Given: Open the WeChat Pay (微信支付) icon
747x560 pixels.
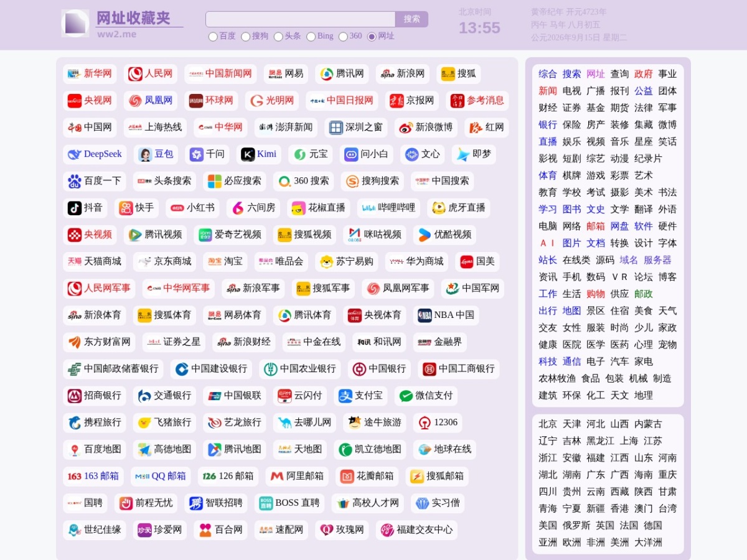Looking at the screenshot, I should (x=406, y=396).
